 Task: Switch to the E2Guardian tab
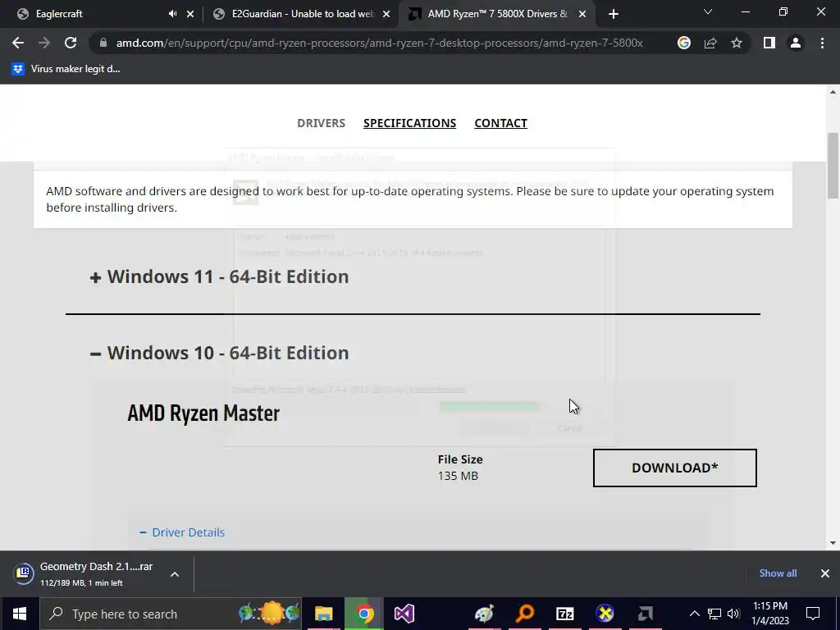303,14
